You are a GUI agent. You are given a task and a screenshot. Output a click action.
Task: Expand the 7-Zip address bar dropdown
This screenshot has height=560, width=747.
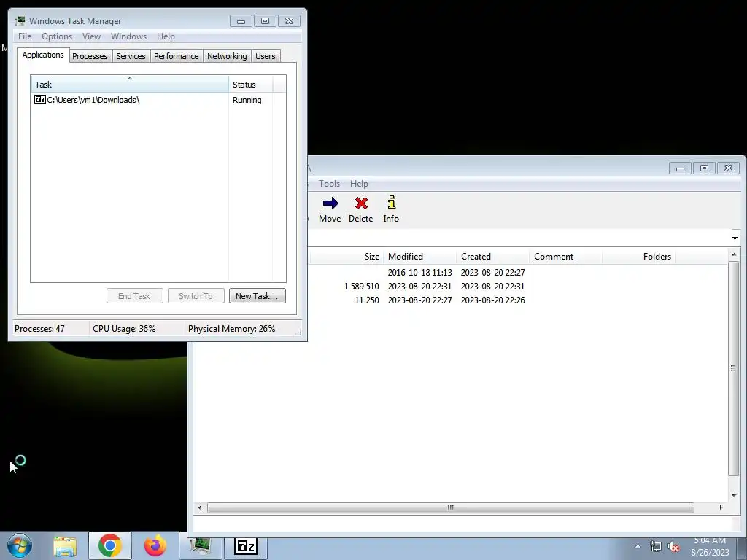pyautogui.click(x=734, y=238)
